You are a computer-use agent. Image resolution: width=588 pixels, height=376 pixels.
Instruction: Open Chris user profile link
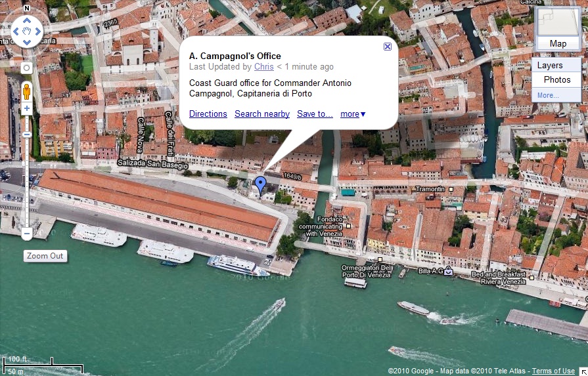coord(264,67)
